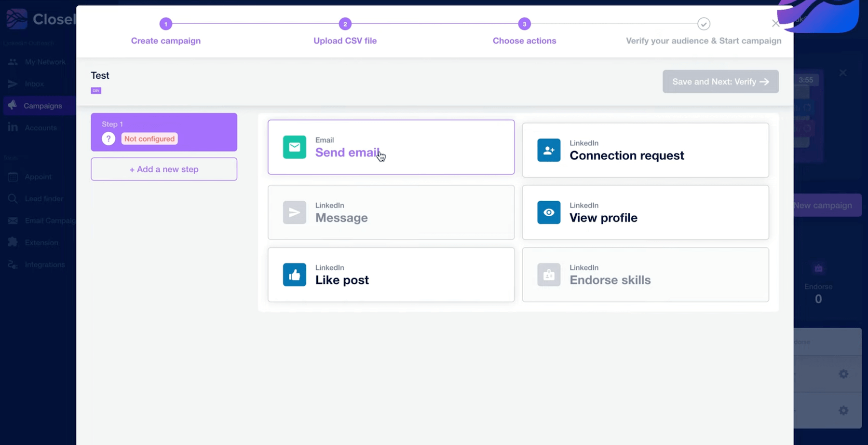Viewport: 868px width, 445px height.
Task: Open Inbox in the left sidebar
Action: pyautogui.click(x=34, y=84)
